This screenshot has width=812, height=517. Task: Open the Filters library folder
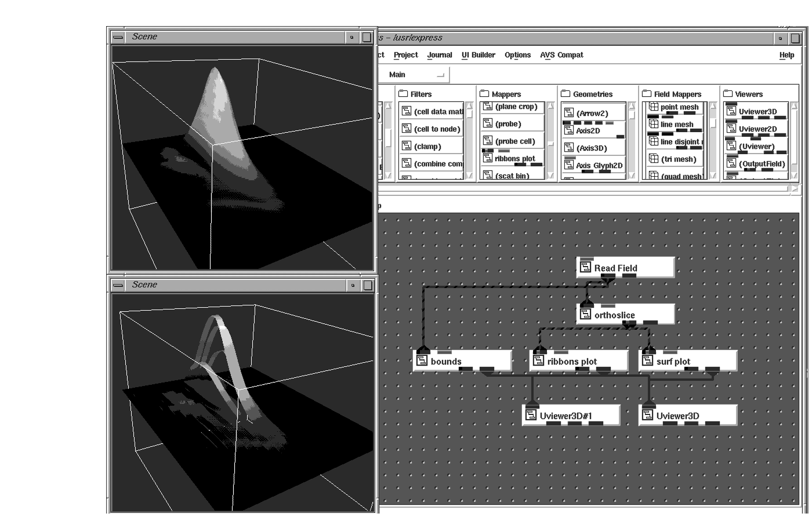403,94
